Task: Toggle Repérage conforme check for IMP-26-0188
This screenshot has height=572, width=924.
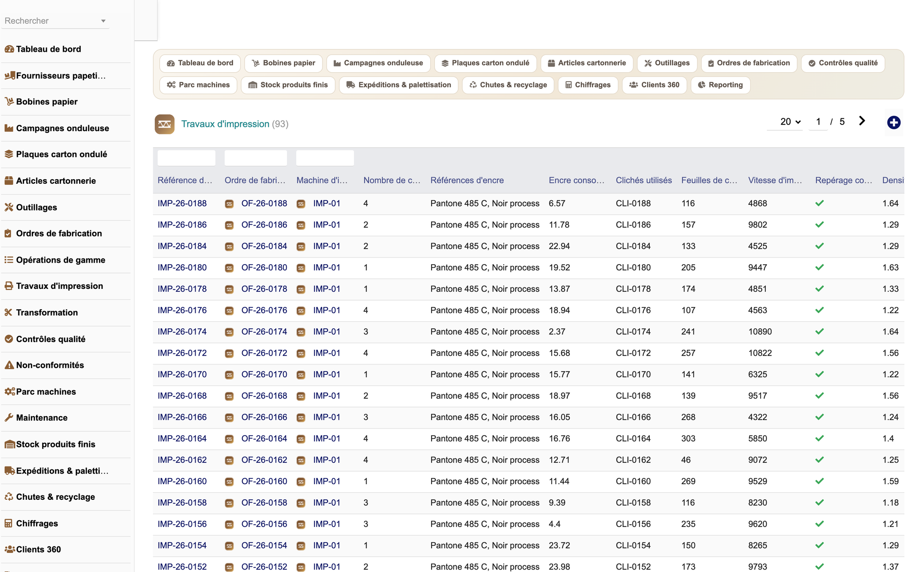Action: pos(820,203)
